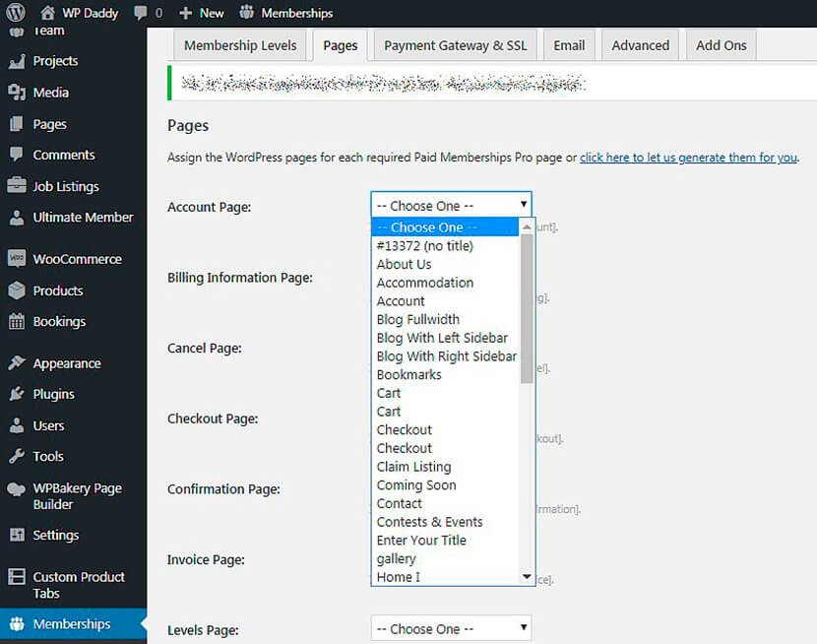
Task: Click the Comments sidebar icon
Action: [17, 155]
